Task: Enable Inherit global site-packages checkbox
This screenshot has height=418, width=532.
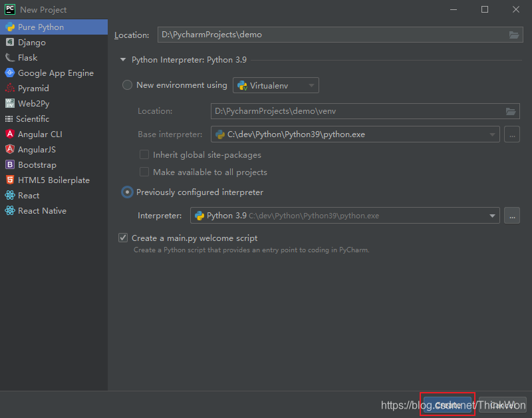Action: click(144, 155)
